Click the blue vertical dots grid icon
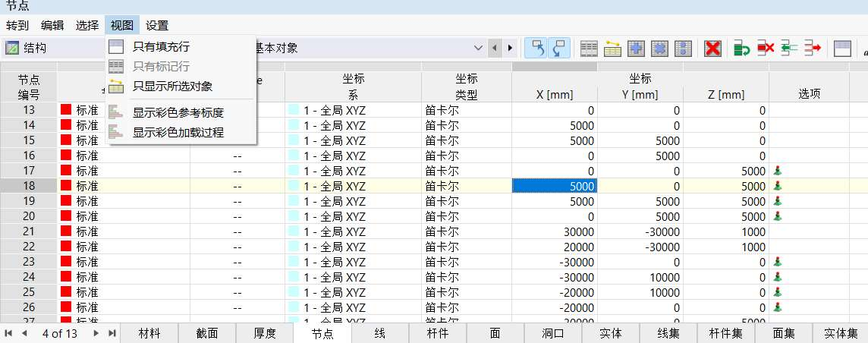 pos(684,49)
